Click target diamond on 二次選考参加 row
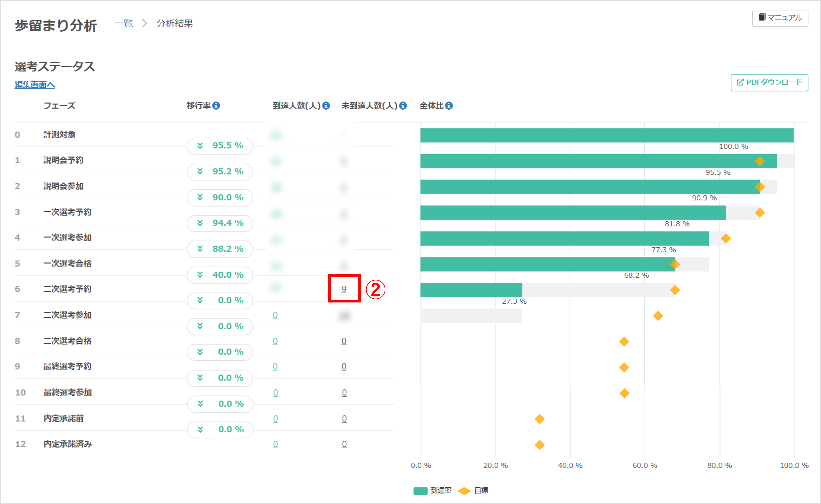 (658, 316)
